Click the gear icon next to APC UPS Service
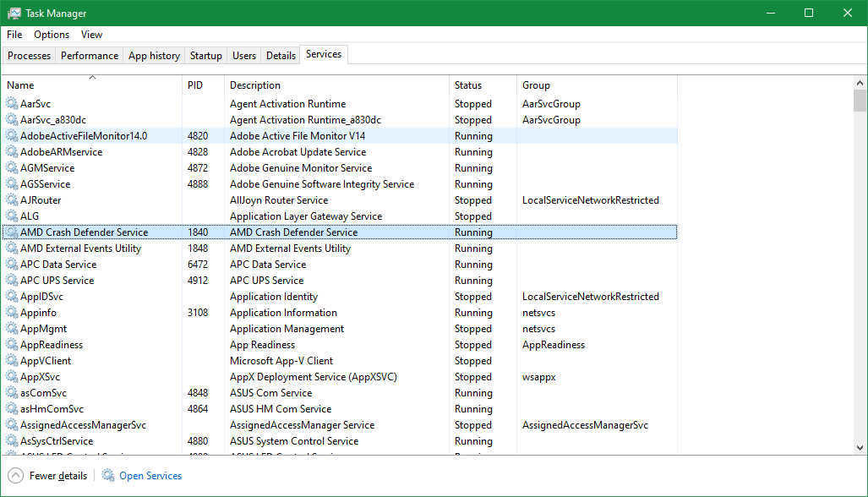The width and height of the screenshot is (868, 497). [x=11, y=280]
